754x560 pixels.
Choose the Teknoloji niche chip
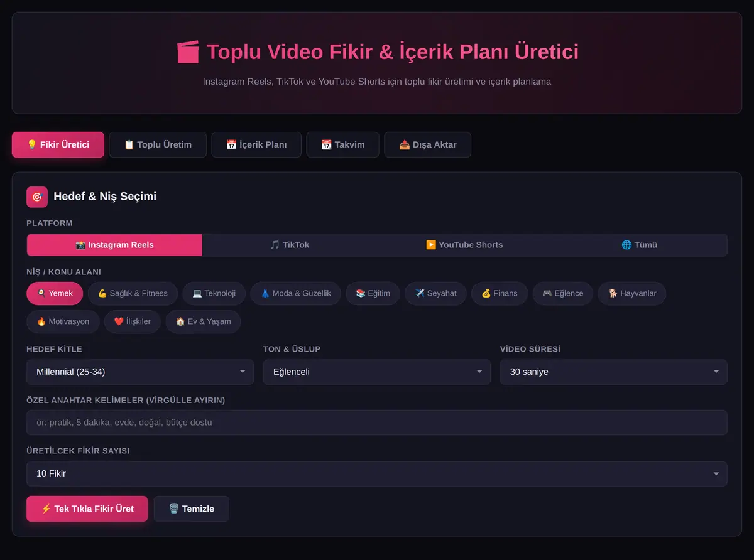tap(214, 293)
